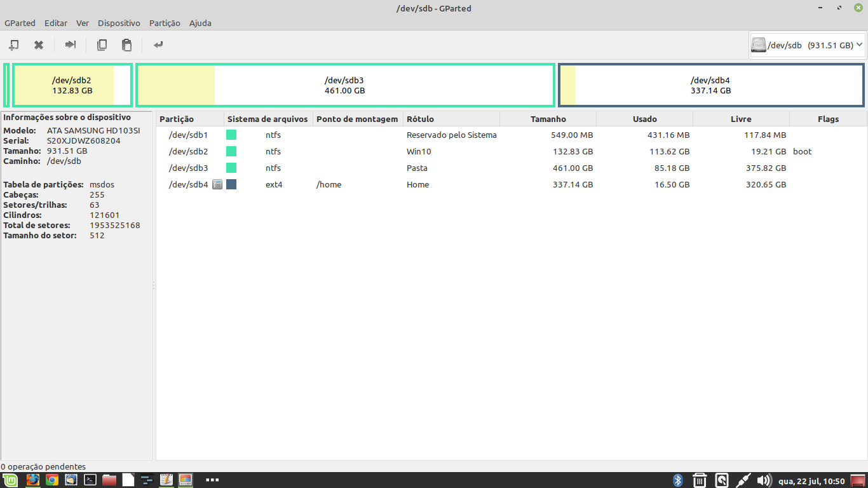Open the network connection tray icon
The image size is (868, 488).
click(743, 480)
